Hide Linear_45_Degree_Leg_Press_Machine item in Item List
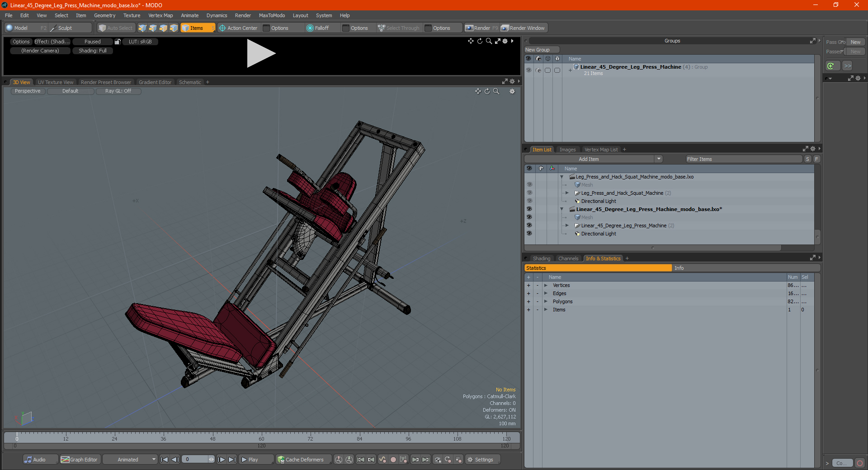The height and width of the screenshot is (470, 868). 529,226
